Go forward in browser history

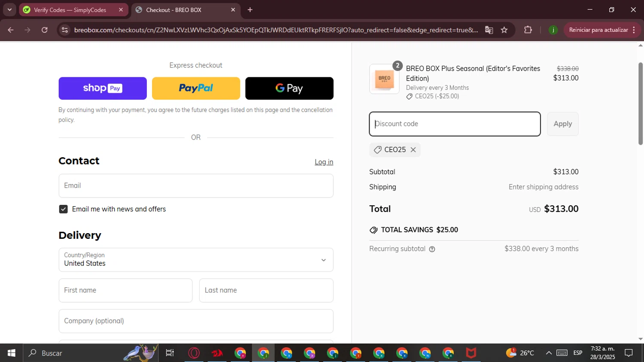[x=27, y=30]
